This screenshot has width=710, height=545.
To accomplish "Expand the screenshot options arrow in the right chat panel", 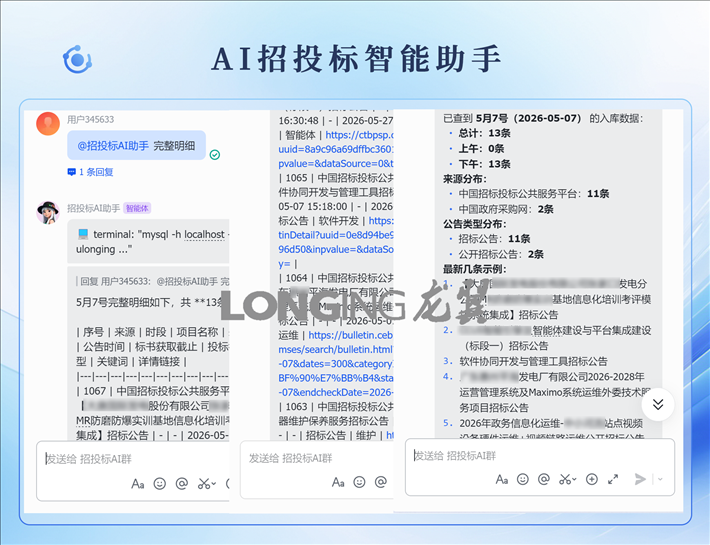I will coord(574,479).
